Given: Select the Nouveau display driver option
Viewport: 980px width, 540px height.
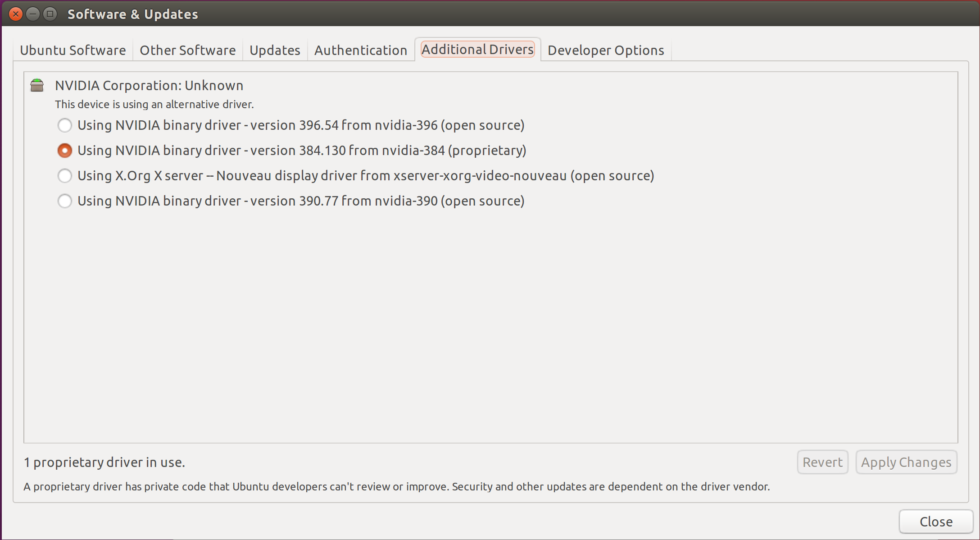Looking at the screenshot, I should tap(64, 176).
